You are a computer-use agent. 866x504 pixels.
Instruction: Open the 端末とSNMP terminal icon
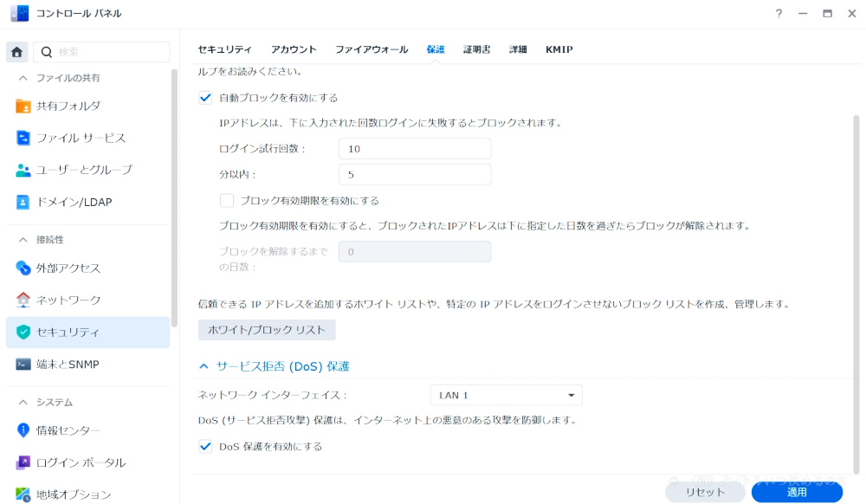click(23, 365)
